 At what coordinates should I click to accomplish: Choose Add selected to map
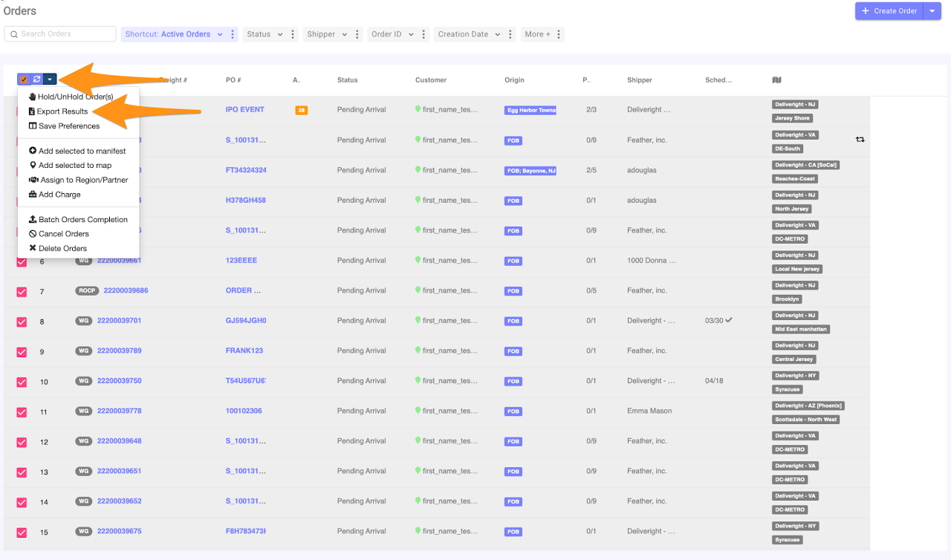pyautogui.click(x=70, y=166)
